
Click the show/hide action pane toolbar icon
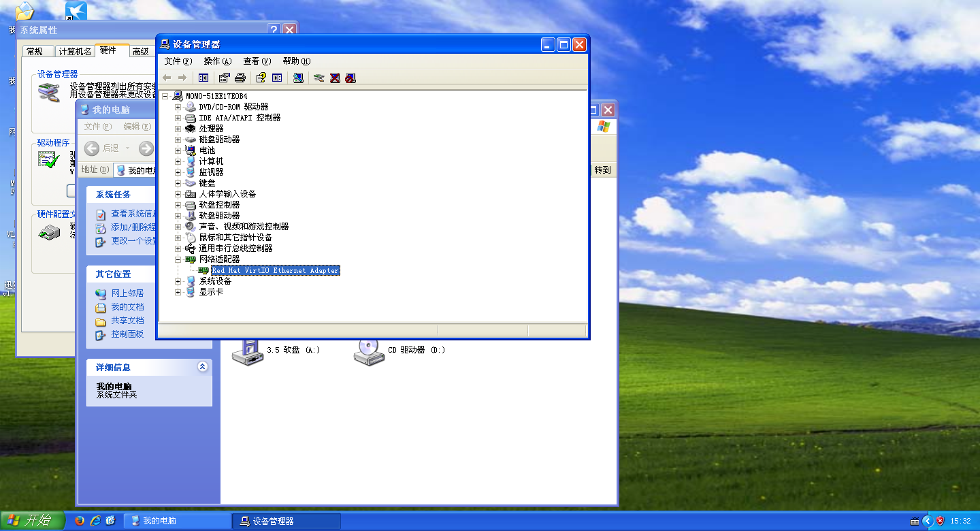[277, 78]
